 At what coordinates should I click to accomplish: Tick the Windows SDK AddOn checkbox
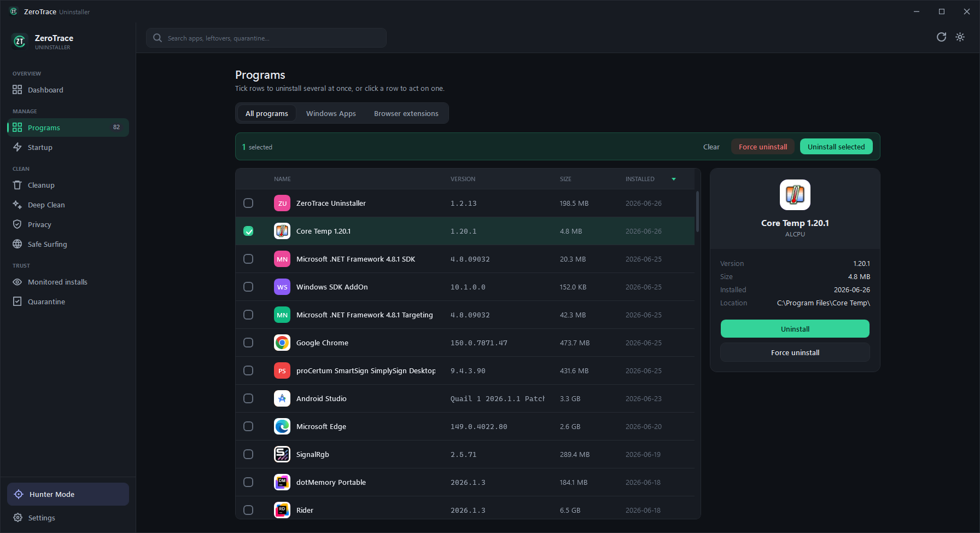point(248,287)
